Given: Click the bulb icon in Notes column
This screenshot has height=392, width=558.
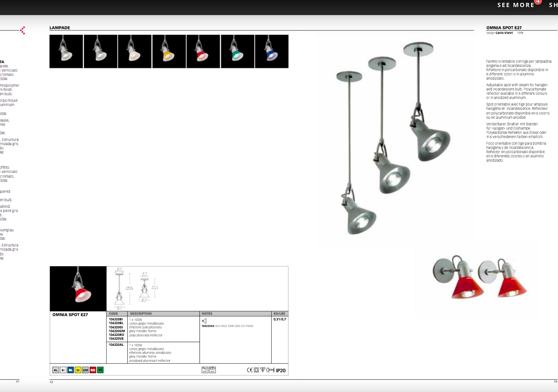Looking at the screenshot, I should point(204,321).
